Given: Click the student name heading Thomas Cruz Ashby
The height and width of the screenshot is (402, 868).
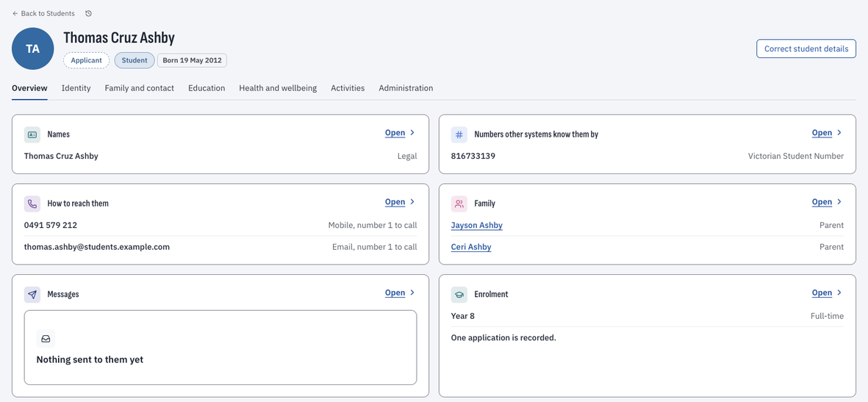Looking at the screenshot, I should point(119,37).
